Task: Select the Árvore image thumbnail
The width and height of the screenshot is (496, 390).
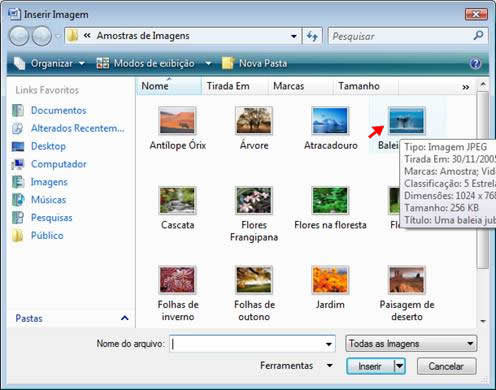Action: (x=254, y=120)
